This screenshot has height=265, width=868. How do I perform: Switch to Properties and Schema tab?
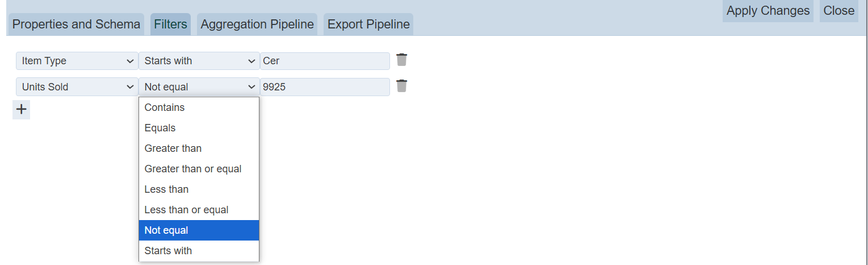click(x=76, y=24)
